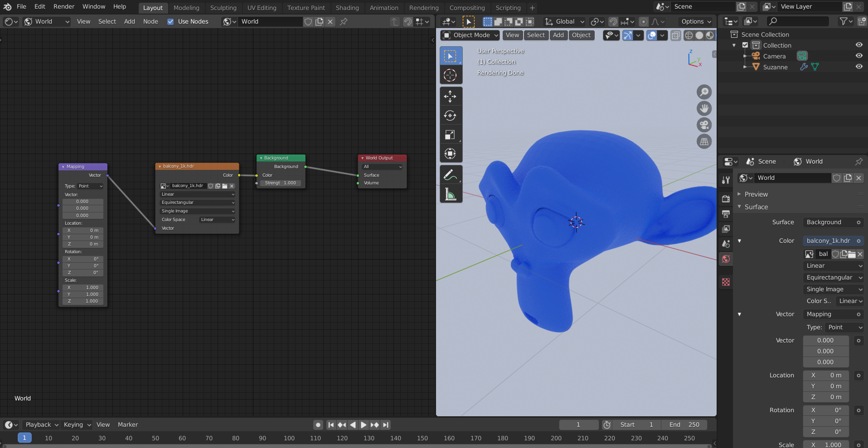Click the Location X field in properties
This screenshot has height=448, width=868.
click(x=826, y=376)
